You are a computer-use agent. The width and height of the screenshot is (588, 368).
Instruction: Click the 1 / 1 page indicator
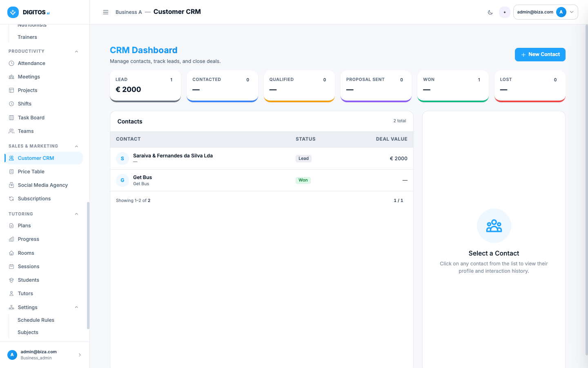point(399,201)
